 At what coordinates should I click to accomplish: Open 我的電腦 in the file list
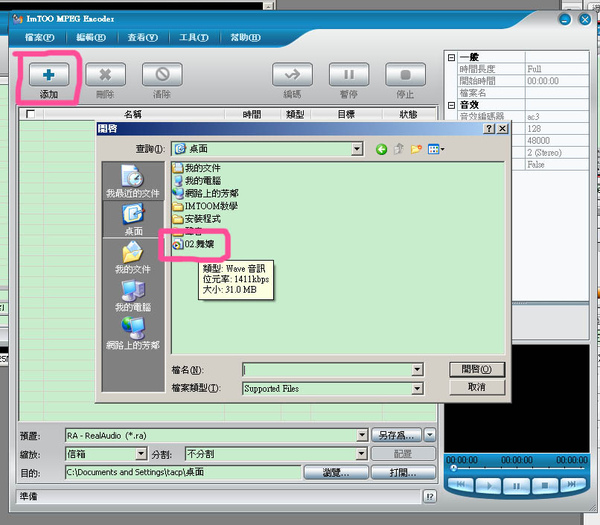click(x=197, y=181)
